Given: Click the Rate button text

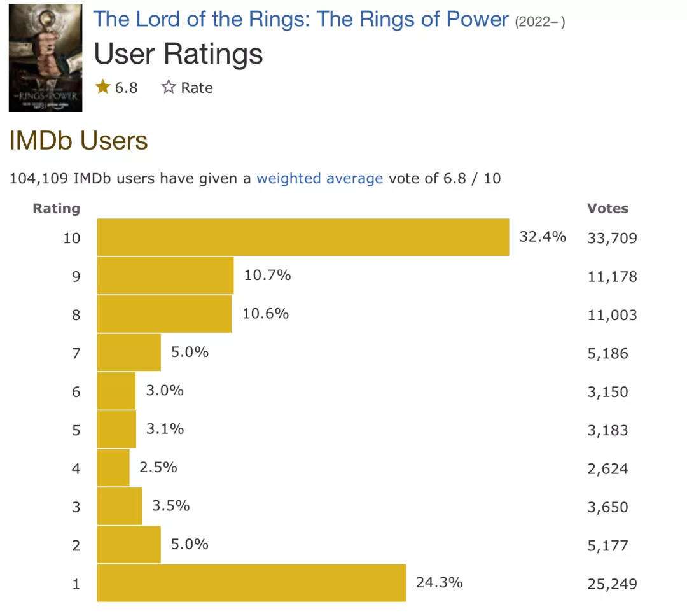Looking at the screenshot, I should point(197,88).
